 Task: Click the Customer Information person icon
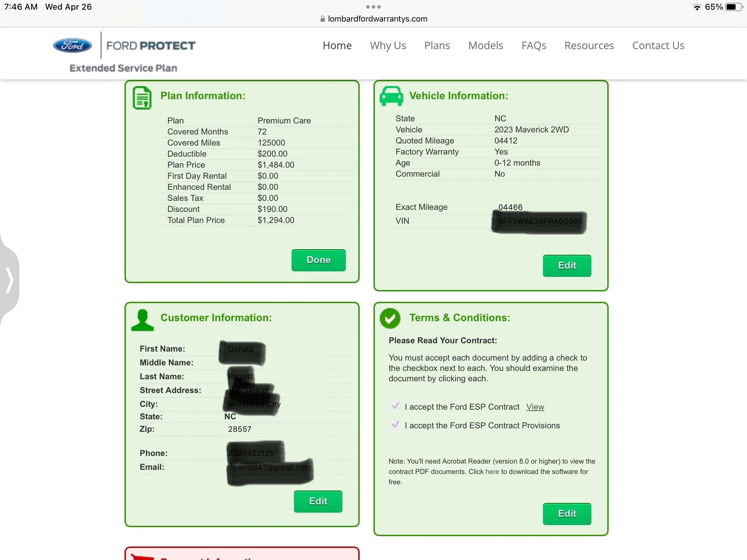coord(142,320)
